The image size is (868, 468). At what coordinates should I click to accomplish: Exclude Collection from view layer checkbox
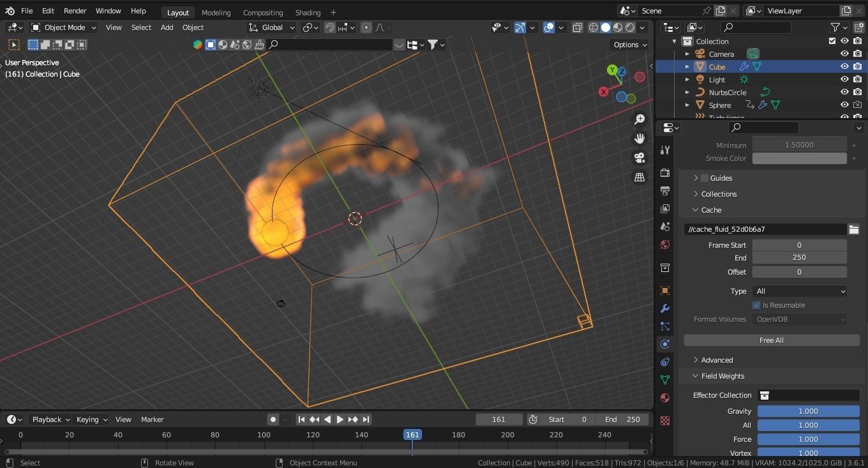point(832,42)
